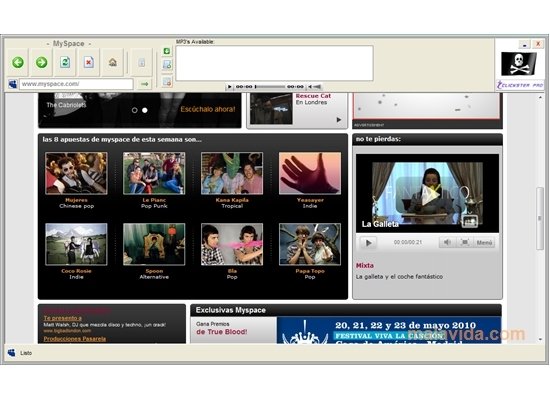Image resolution: width=550 pixels, height=400 pixels.
Task: Click the Mujeres band name link
Action: pyautogui.click(x=76, y=200)
